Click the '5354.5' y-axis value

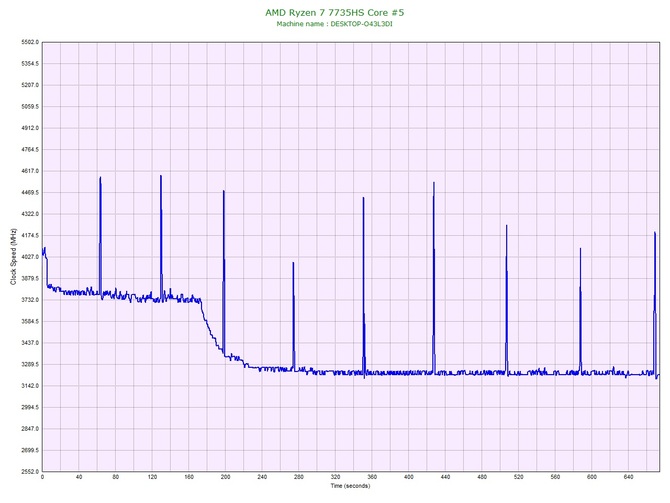tap(30, 64)
